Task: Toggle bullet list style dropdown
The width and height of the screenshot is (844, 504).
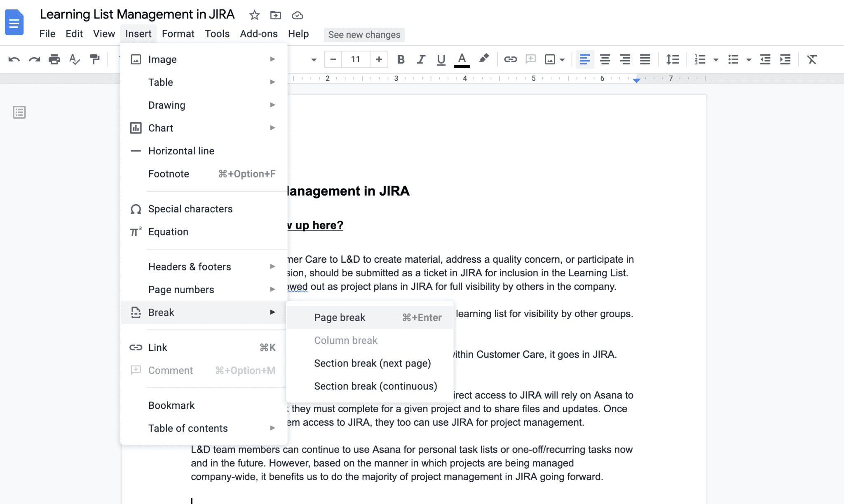Action: [x=747, y=59]
